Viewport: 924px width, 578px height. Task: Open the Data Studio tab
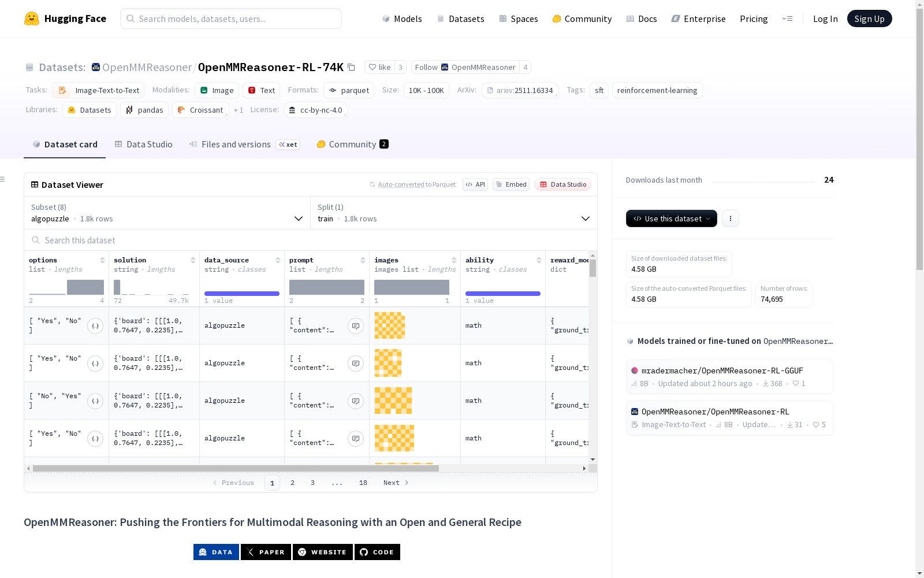point(144,144)
